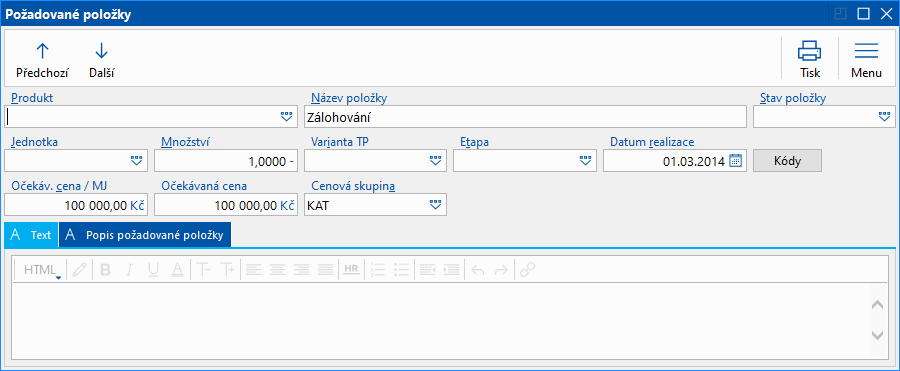Open the Datum realizace calendar picker
Viewport: 900px width, 371px height.
pyautogui.click(x=735, y=161)
